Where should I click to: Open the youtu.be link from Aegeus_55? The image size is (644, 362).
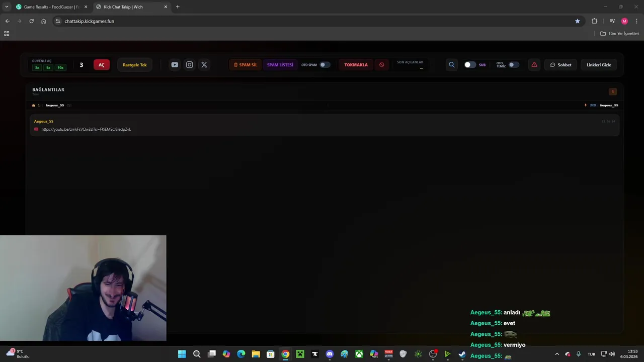click(x=86, y=129)
